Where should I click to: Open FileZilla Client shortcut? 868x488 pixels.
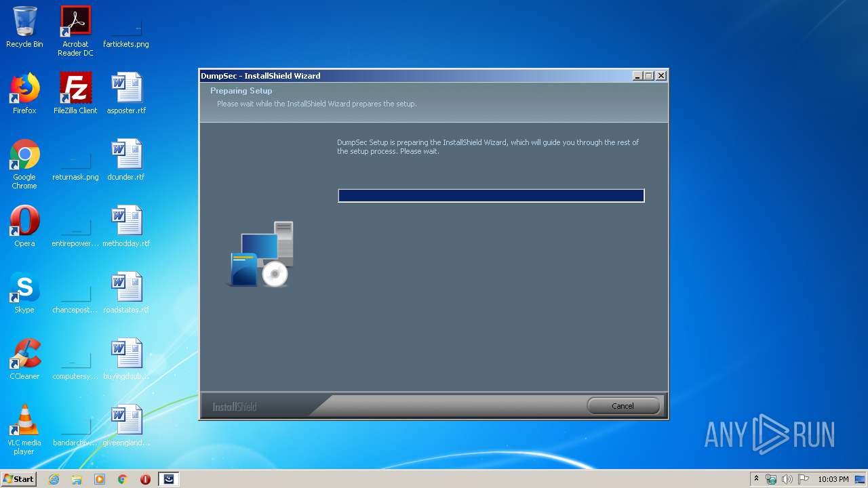(75, 94)
